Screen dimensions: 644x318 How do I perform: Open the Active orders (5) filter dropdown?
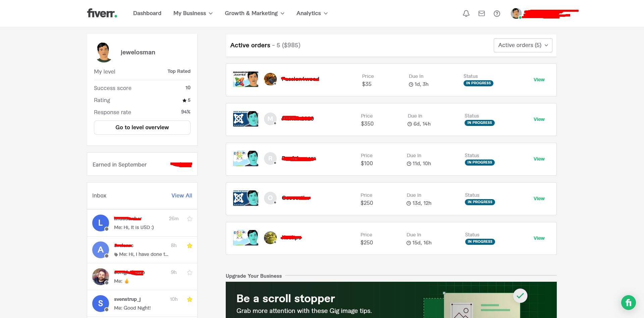(523, 45)
